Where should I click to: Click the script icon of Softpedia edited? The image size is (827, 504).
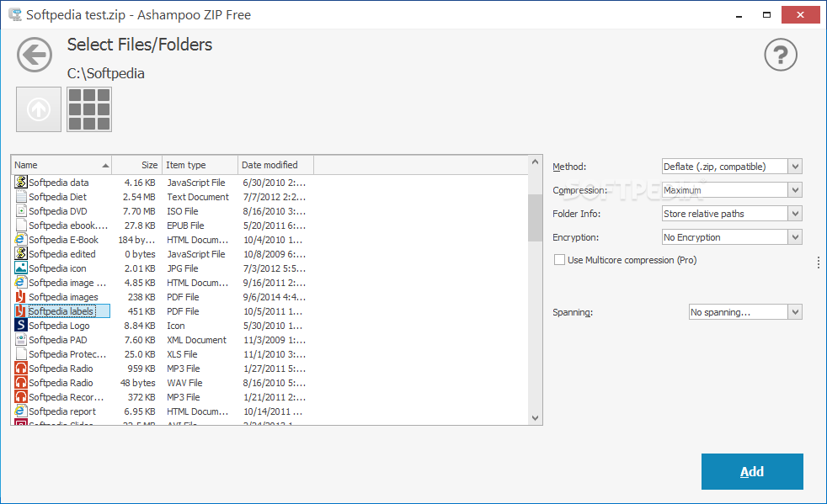point(20,253)
